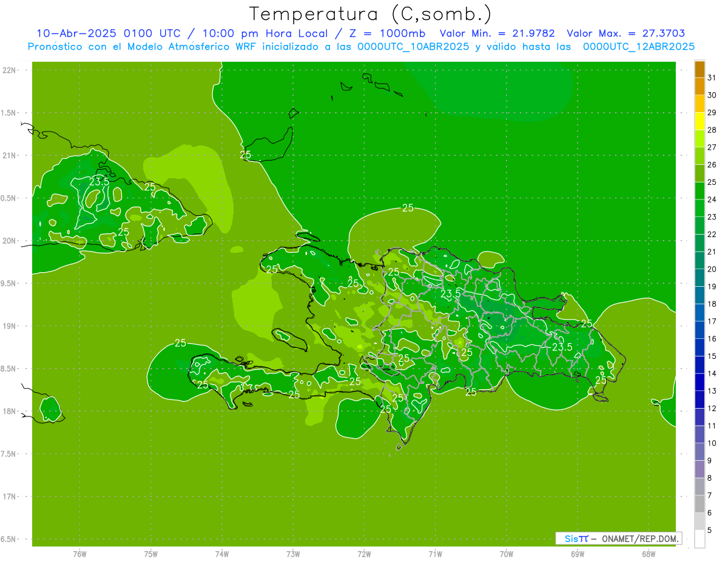This screenshot has width=728, height=562.
Task: Click the 70W longitude axis label
Action: [507, 554]
